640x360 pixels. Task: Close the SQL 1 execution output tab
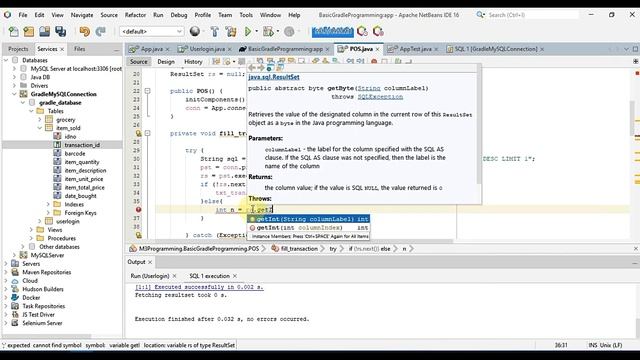point(235,276)
